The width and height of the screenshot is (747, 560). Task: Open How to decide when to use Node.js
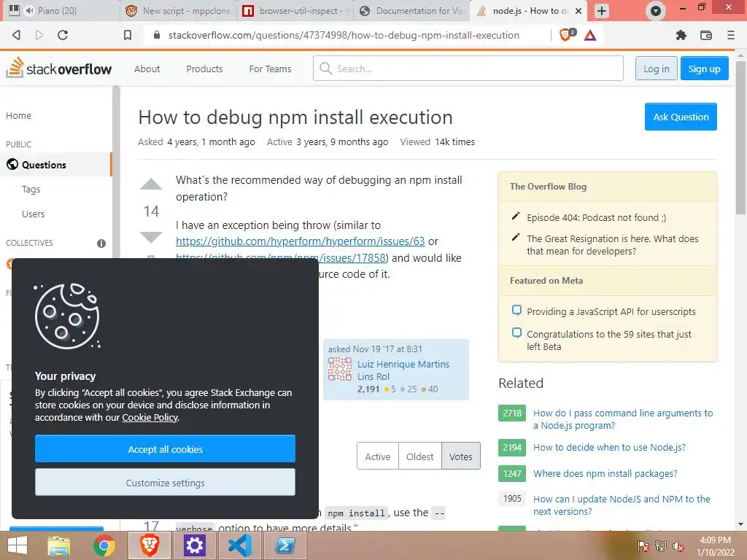click(609, 447)
